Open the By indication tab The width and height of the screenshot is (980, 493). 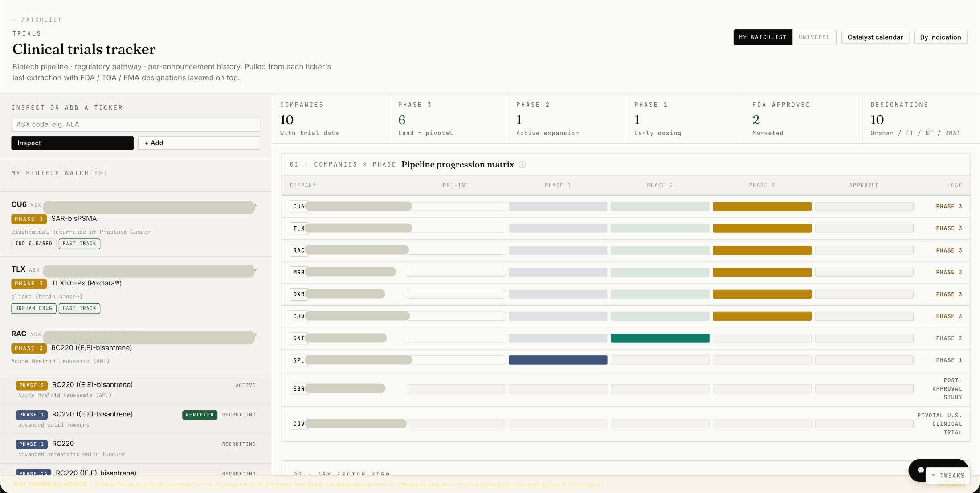[x=940, y=37]
